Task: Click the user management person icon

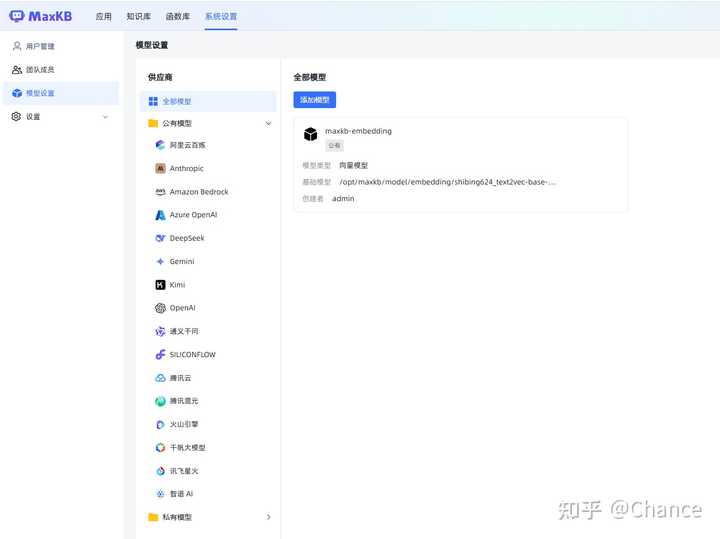Action: (x=17, y=46)
